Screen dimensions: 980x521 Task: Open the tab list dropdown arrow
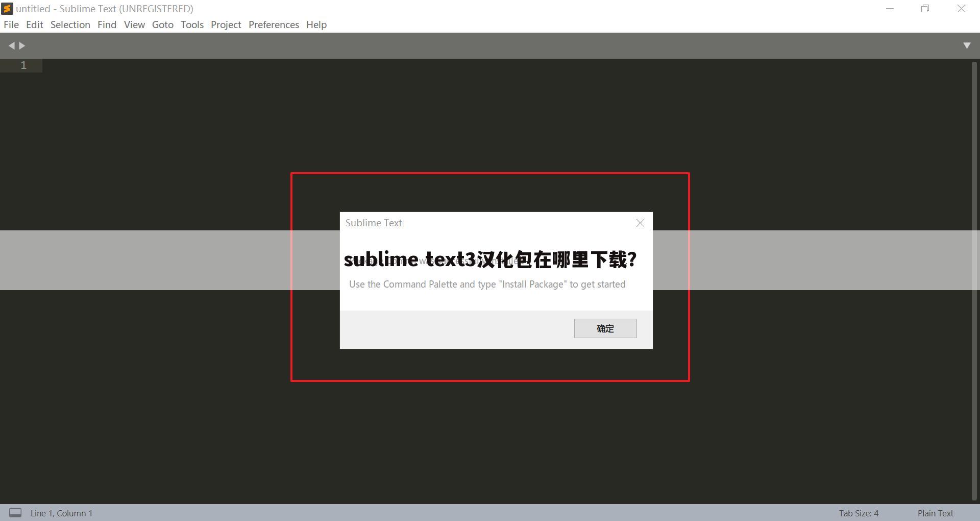967,45
